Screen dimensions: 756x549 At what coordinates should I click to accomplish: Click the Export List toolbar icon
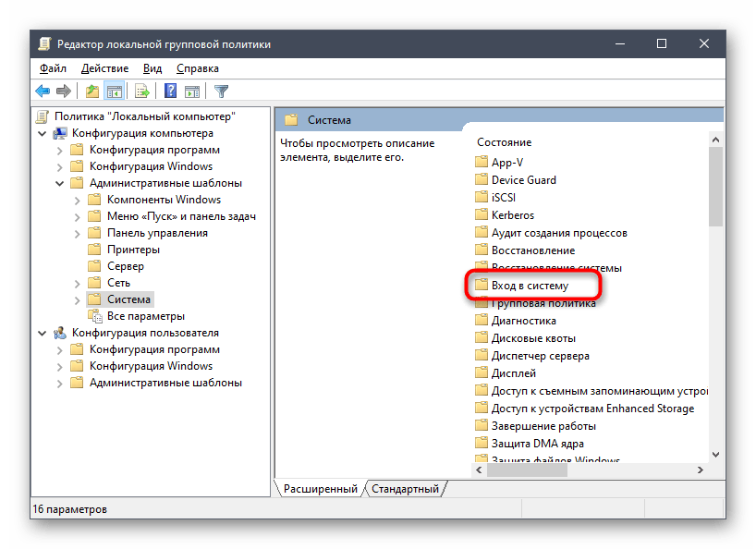click(142, 91)
